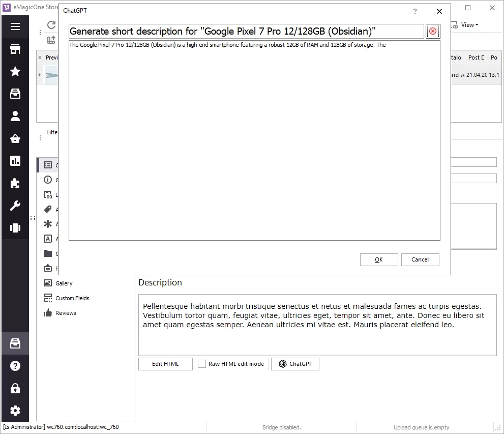This screenshot has width=504, height=434.
Task: Open the Gallery section
Action: 64,283
